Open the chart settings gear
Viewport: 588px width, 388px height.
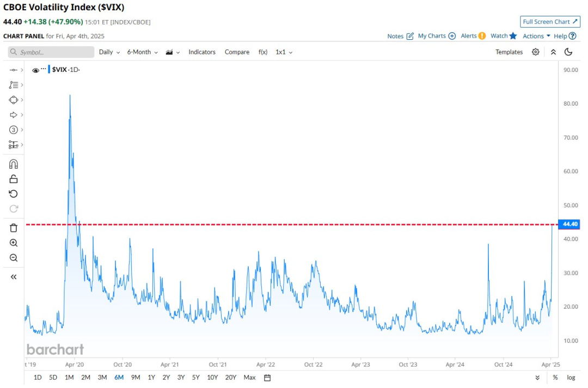pyautogui.click(x=536, y=52)
